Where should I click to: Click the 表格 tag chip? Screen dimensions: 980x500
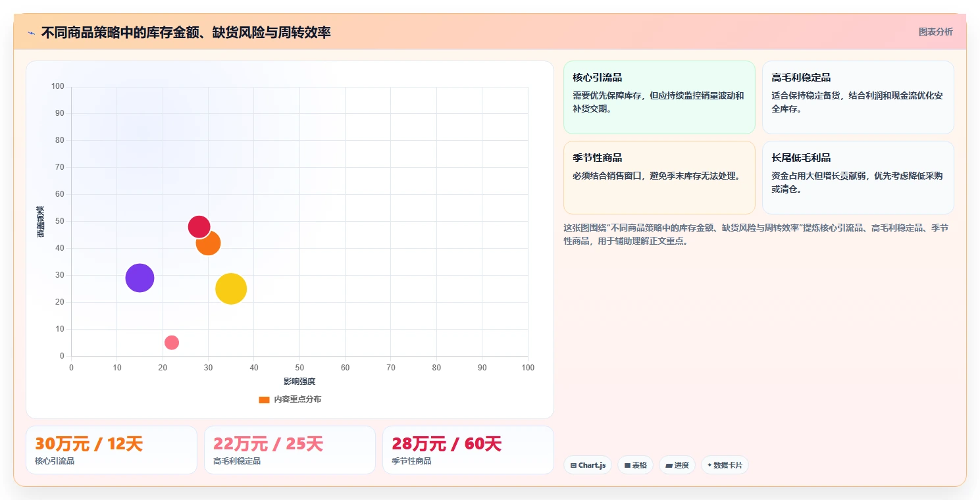point(635,465)
